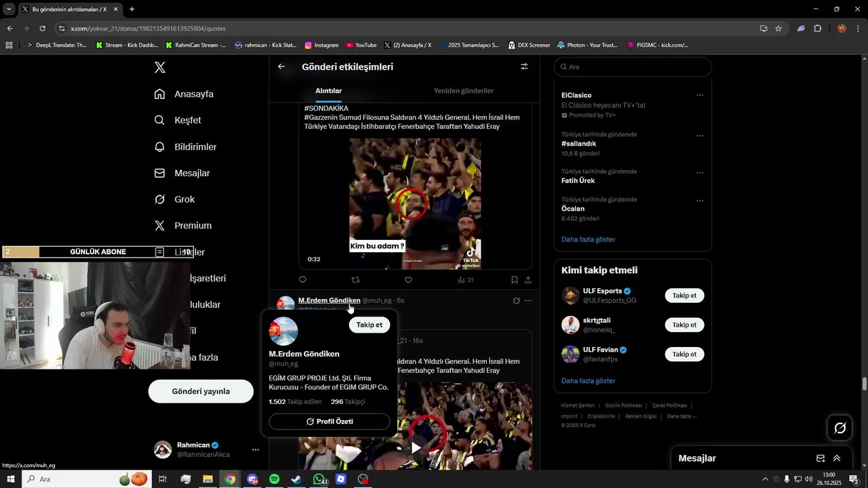Open DEX Screener bookmark
This screenshot has height=488, width=868.
[528, 45]
